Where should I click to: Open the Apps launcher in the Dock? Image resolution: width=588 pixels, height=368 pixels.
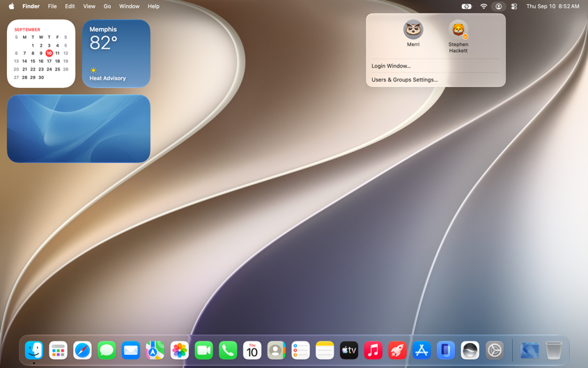(58, 350)
